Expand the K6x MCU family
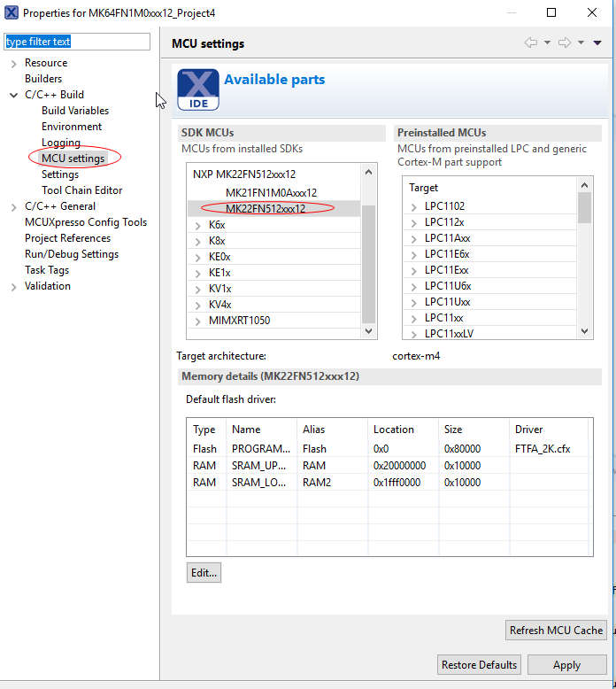The height and width of the screenshot is (689, 616). [x=197, y=226]
